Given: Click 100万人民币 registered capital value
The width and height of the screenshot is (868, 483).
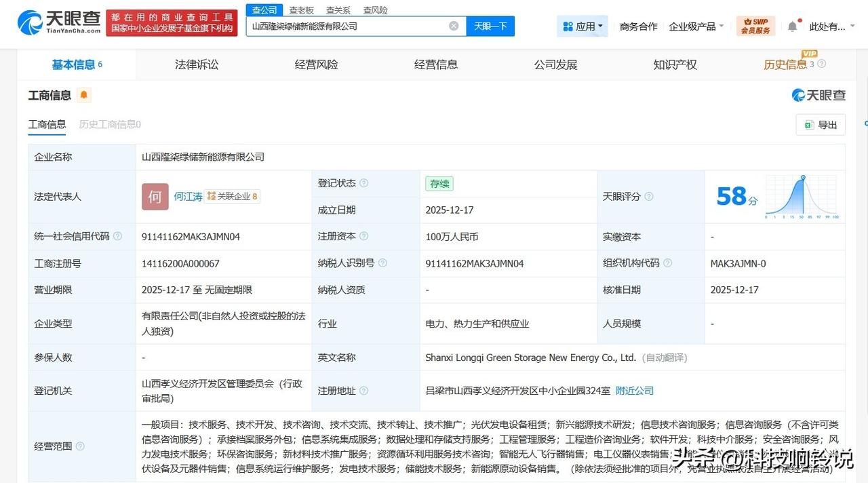Looking at the screenshot, I should point(452,237).
